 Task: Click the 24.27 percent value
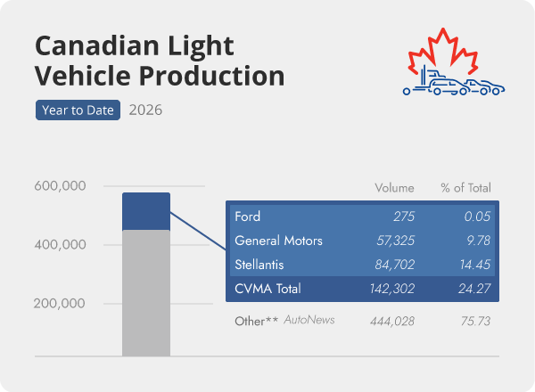(x=474, y=289)
